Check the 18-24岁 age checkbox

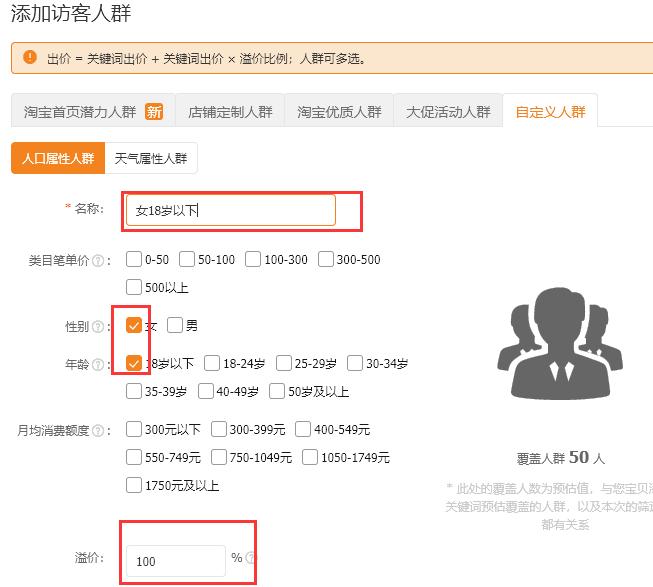tap(212, 363)
